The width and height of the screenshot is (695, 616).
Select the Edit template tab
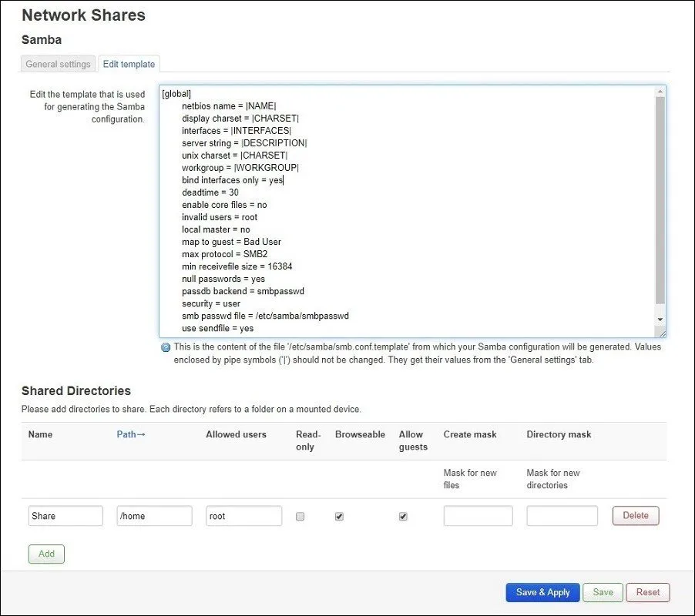pos(129,64)
